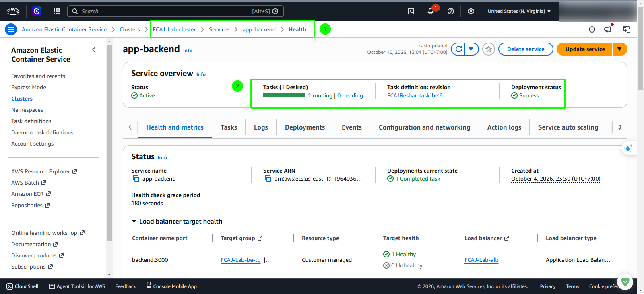Open the notifications bell
Image resolution: width=644 pixels, height=294 pixels.
pyautogui.click(x=431, y=11)
